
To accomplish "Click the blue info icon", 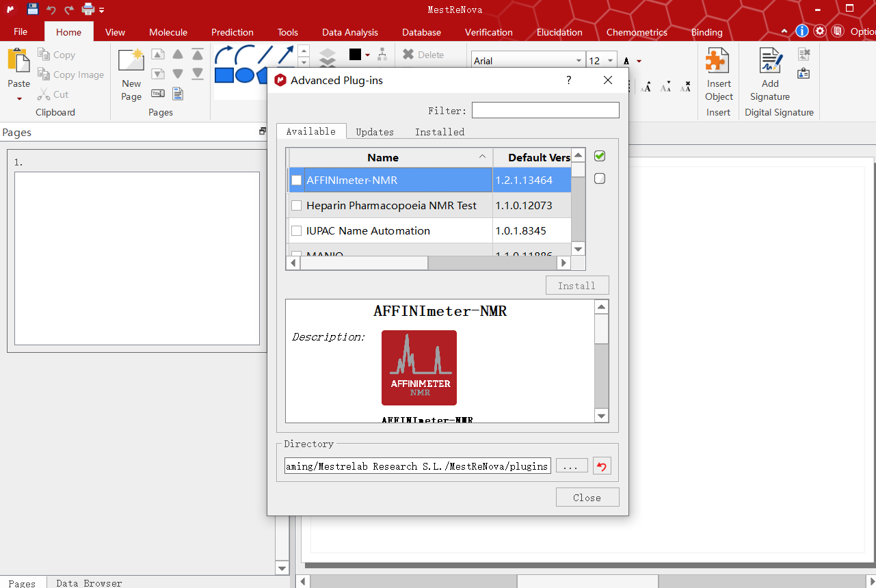I will tap(802, 31).
